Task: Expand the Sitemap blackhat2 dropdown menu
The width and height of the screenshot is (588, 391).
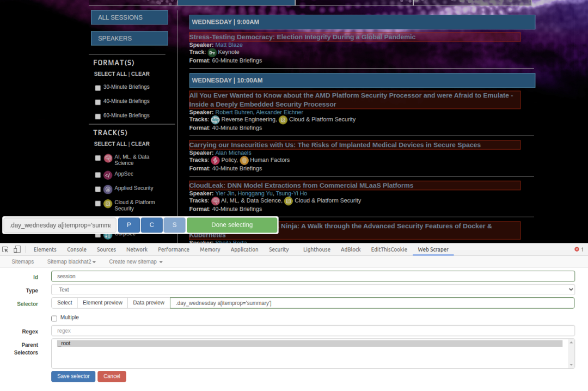Action: [x=71, y=262]
